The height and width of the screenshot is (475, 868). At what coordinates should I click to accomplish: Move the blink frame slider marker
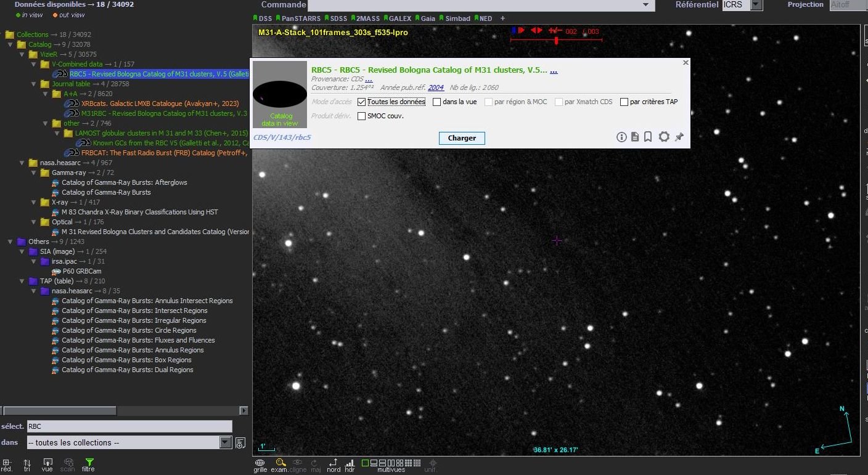pyautogui.click(x=556, y=39)
